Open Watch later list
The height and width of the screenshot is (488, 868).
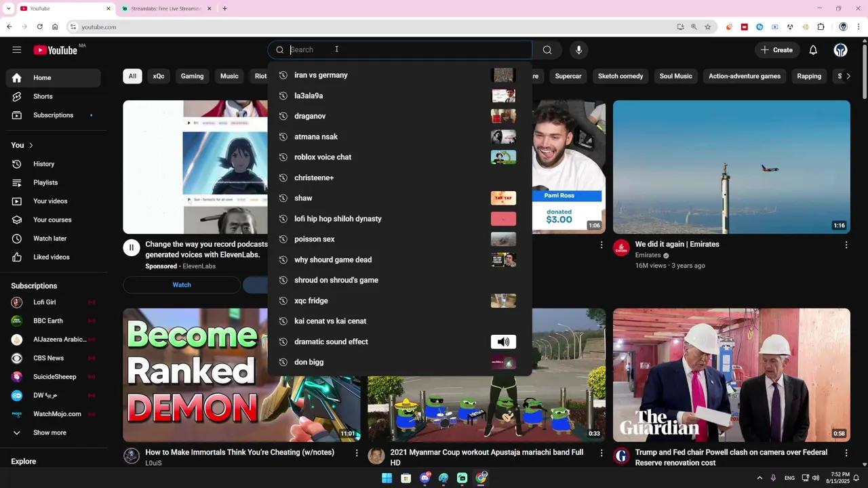(53, 239)
